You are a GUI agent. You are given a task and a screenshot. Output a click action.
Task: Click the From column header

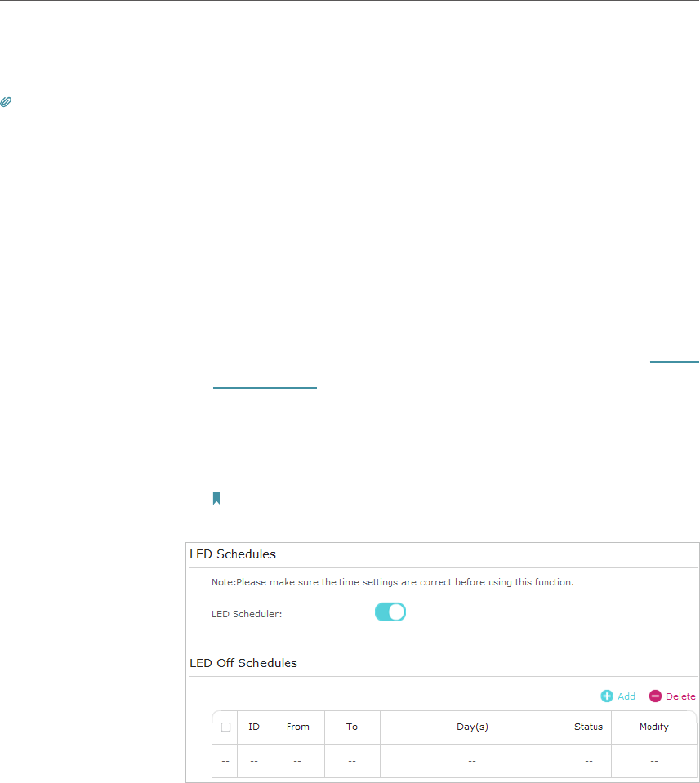(x=298, y=727)
